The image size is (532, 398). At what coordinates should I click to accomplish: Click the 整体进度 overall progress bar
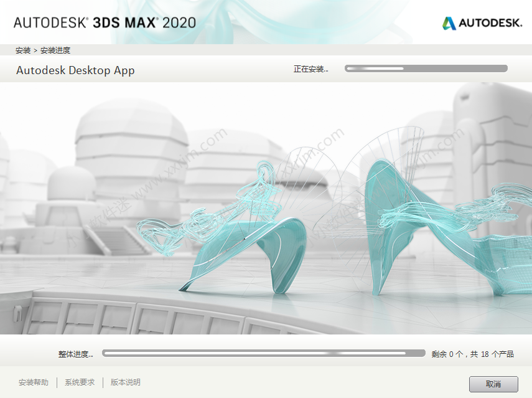tap(264, 353)
